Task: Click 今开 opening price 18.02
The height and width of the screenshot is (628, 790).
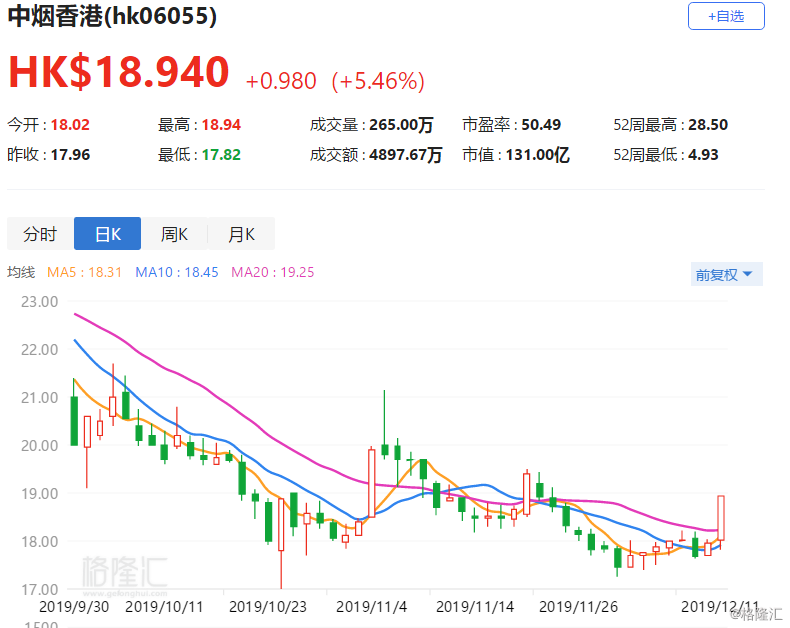Action: pos(70,124)
